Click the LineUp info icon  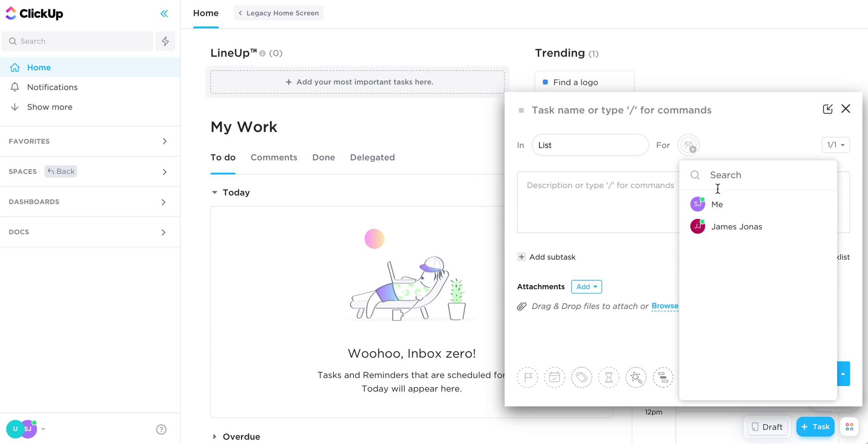click(262, 53)
